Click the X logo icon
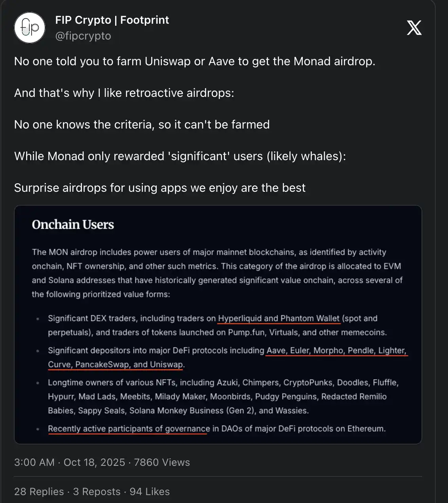The width and height of the screenshot is (448, 503). tap(414, 28)
